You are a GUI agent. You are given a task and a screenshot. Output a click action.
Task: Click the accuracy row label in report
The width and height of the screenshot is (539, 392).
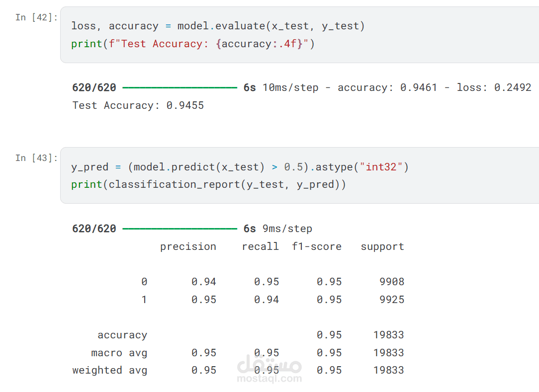tap(122, 335)
